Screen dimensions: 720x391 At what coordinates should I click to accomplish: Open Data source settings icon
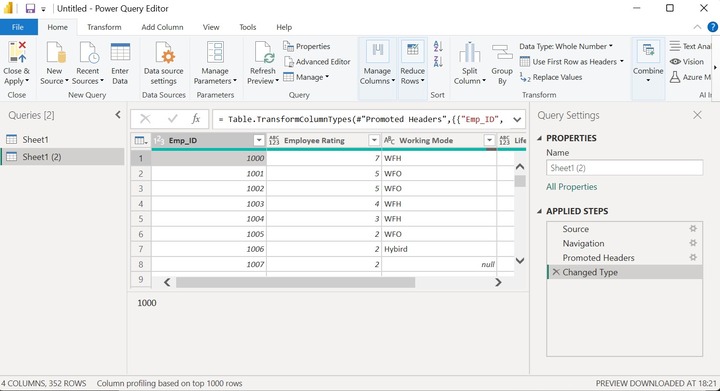pos(164,52)
